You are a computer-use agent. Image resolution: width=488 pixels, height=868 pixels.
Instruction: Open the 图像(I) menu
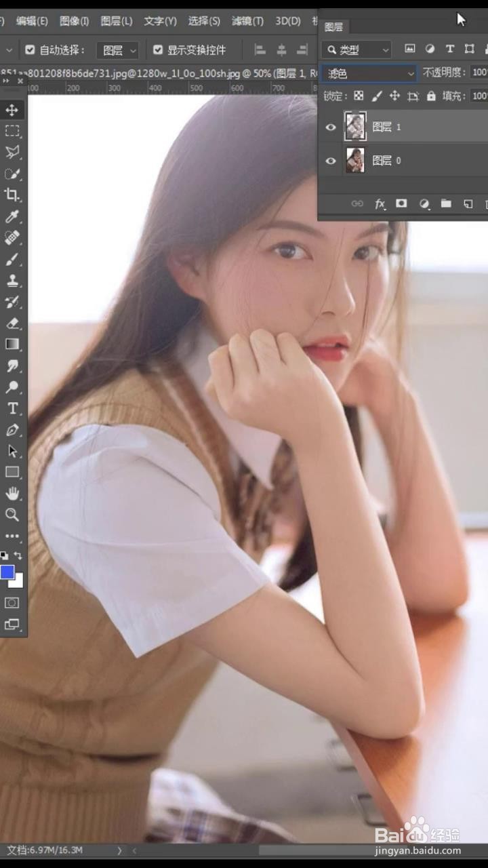click(x=74, y=21)
